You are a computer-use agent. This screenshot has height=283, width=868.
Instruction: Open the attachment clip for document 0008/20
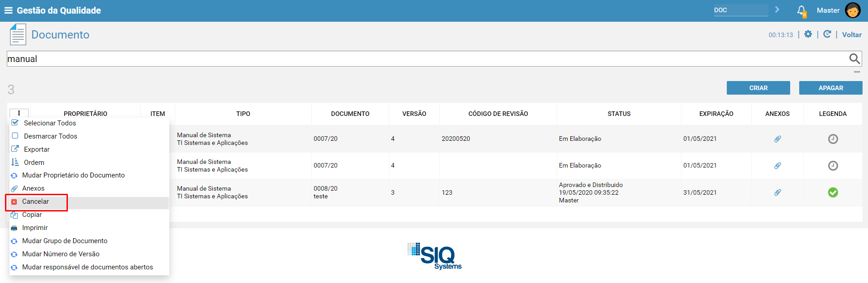(x=777, y=192)
